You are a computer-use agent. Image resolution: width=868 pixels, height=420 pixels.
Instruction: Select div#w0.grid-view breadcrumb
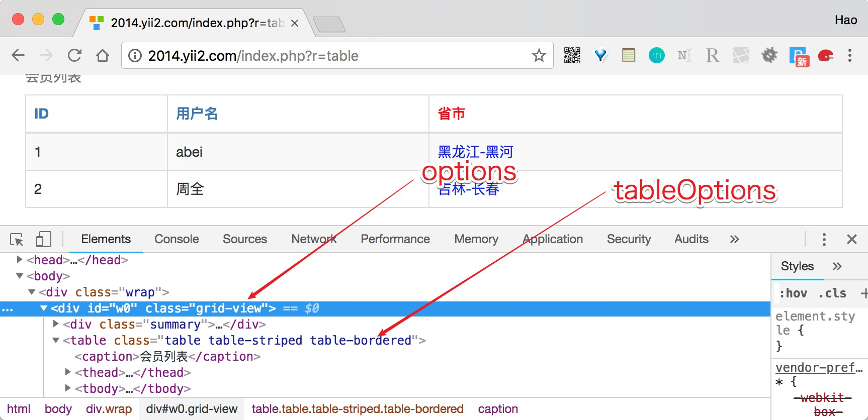tap(192, 409)
